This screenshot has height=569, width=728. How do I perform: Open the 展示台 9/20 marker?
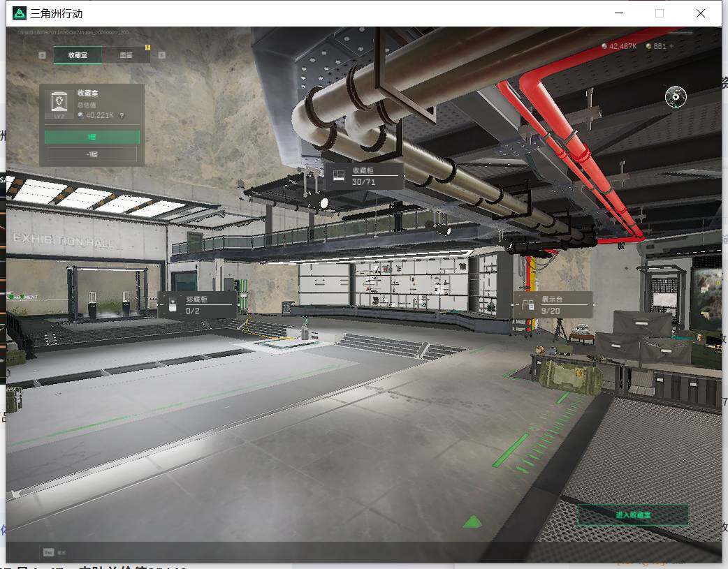point(552,305)
